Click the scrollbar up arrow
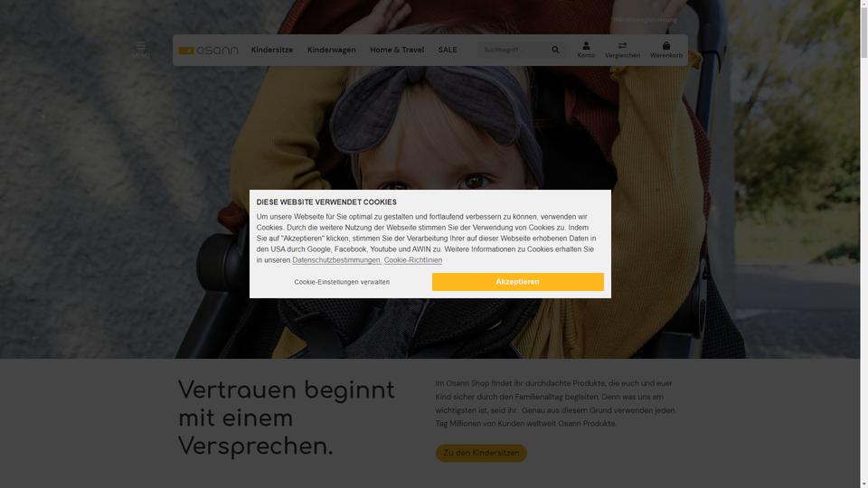Image resolution: width=868 pixels, height=488 pixels. [863, 4]
